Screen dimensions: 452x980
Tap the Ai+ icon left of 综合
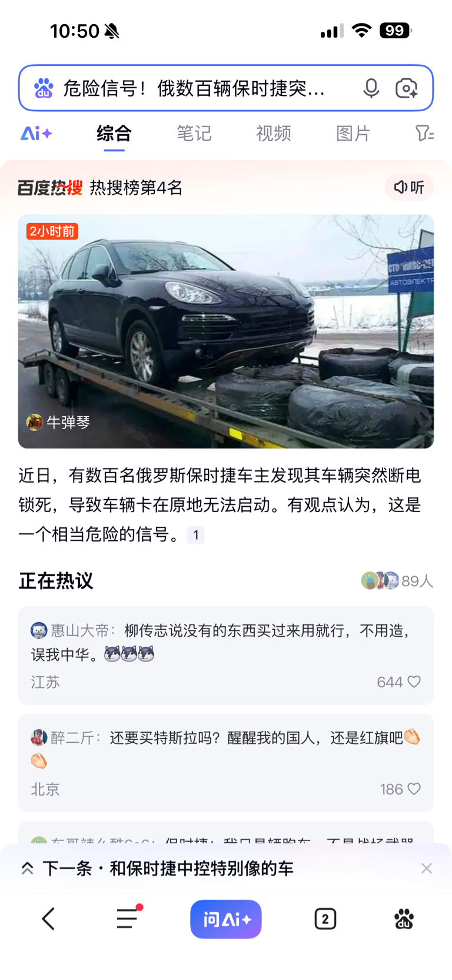pos(36,134)
